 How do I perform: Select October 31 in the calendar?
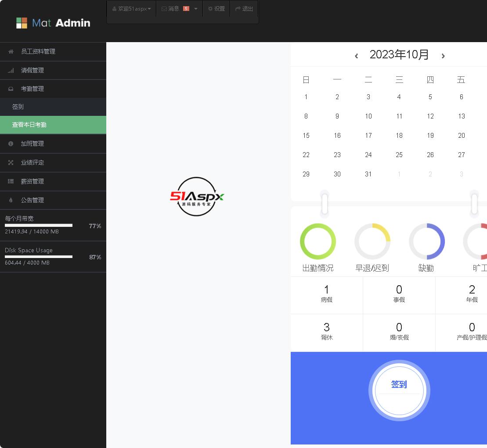pos(368,174)
